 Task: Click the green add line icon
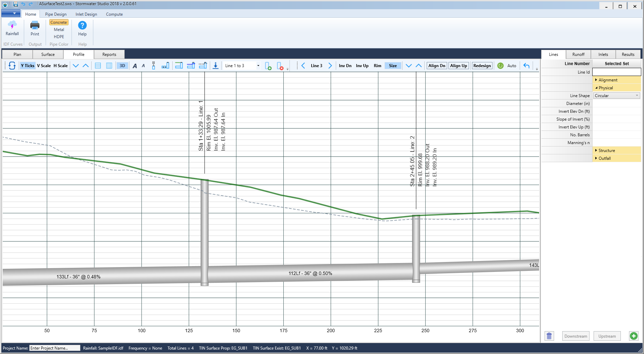tap(633, 336)
